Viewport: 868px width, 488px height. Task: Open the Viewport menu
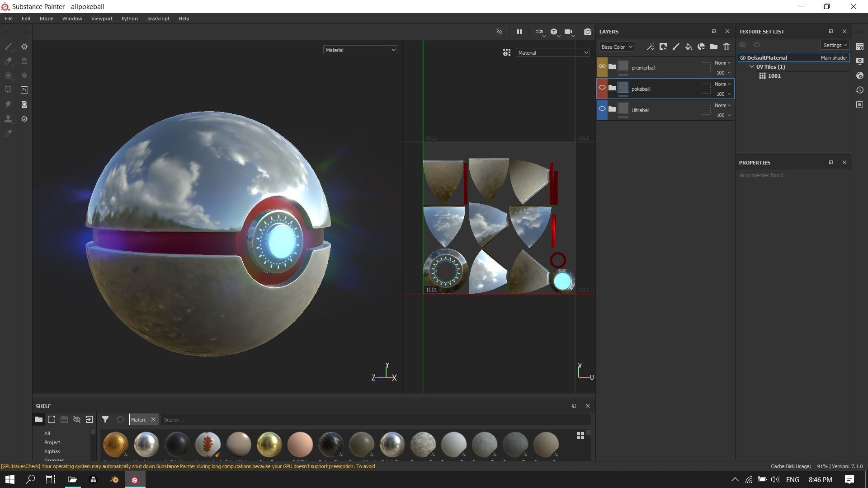102,19
